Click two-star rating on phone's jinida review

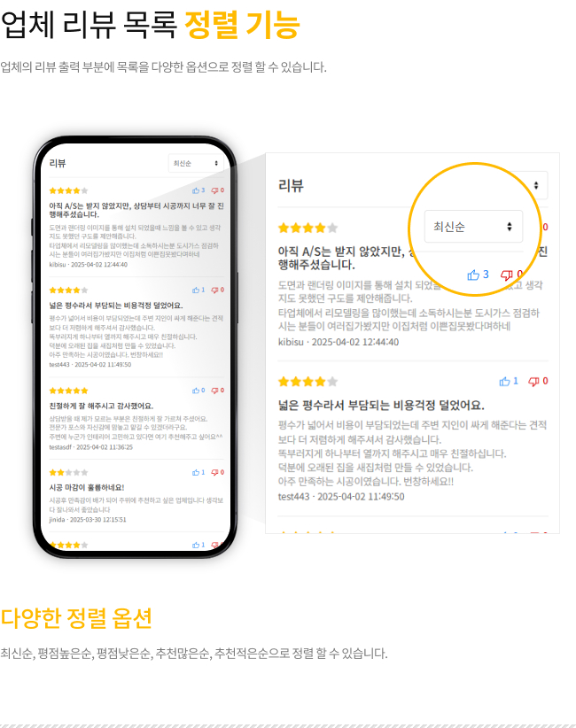coord(68,472)
